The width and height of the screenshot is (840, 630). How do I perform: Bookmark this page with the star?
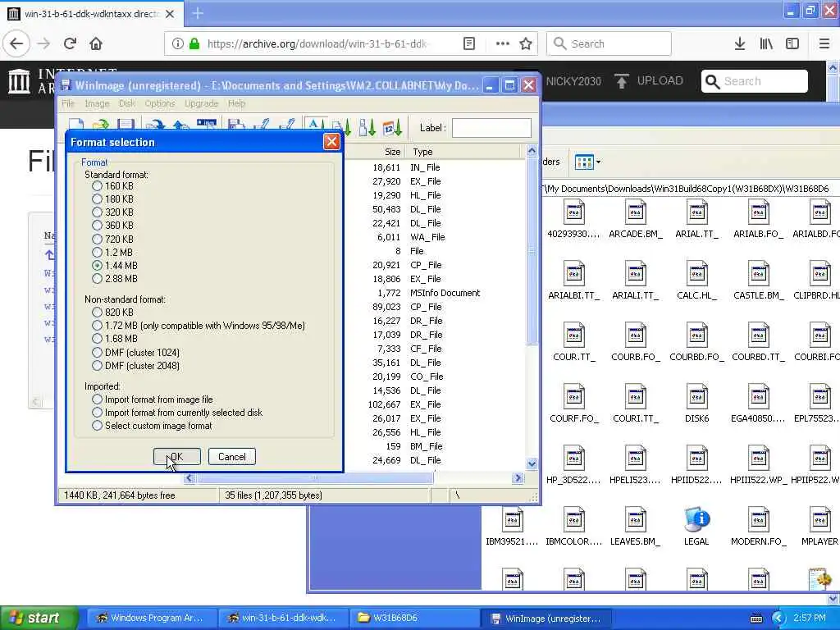coord(526,43)
